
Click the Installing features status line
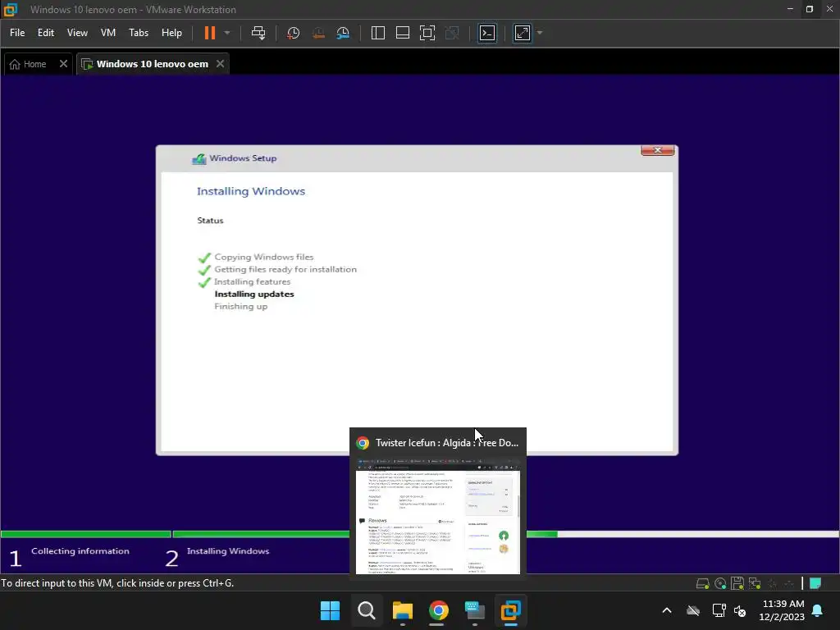tap(252, 282)
